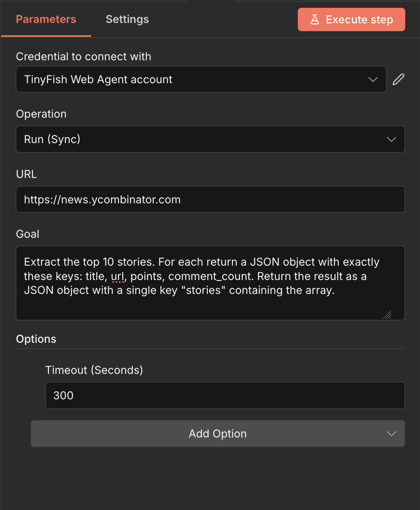
Task: Open the Operation dropdown showing Run (Sync)
Action: [x=210, y=139]
